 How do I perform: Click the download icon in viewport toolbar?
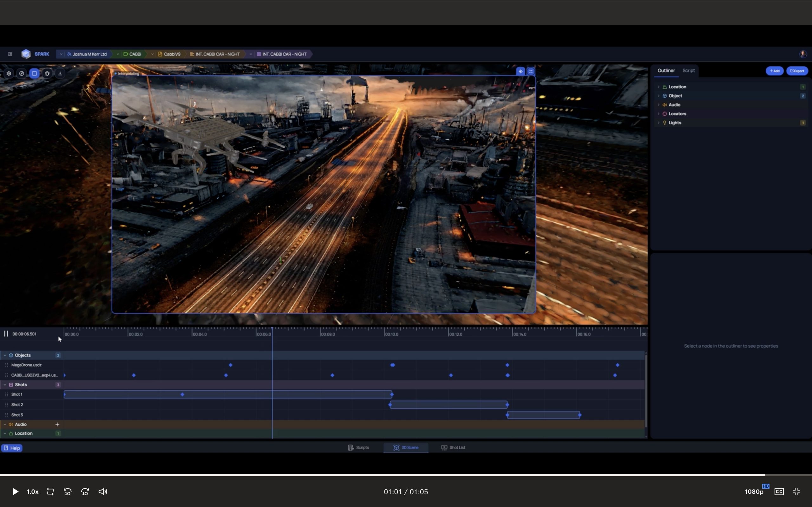[60, 74]
